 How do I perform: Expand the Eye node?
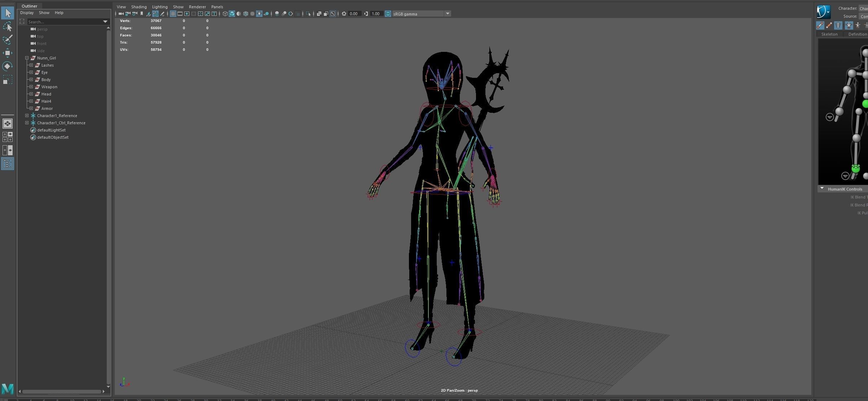[x=31, y=72]
